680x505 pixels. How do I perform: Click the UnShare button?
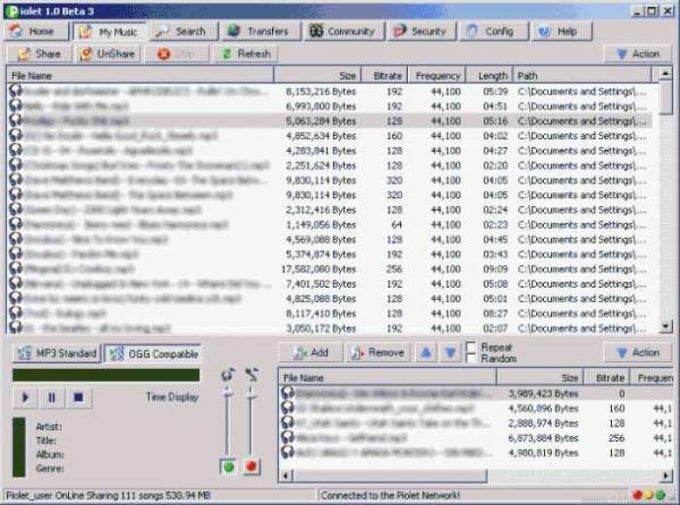point(108,54)
